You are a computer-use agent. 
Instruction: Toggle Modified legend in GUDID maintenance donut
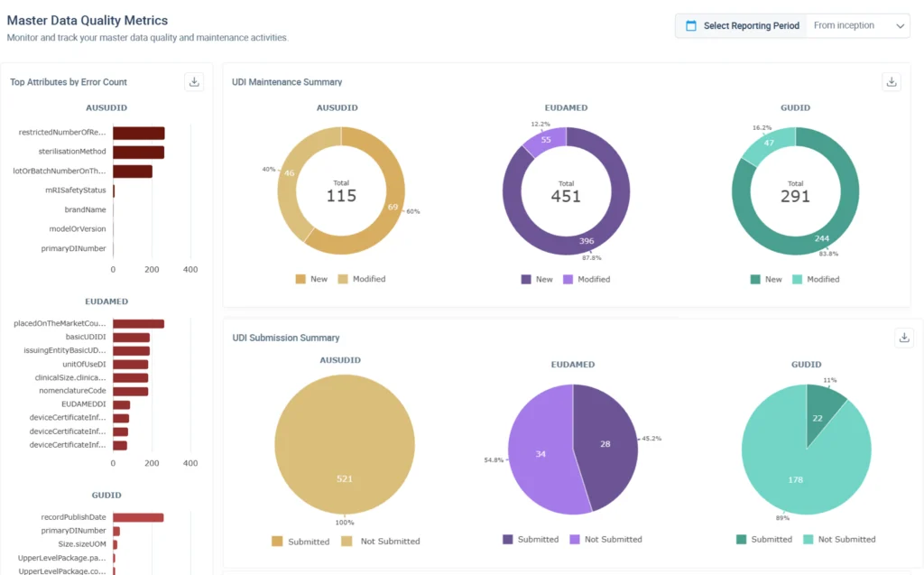point(816,280)
